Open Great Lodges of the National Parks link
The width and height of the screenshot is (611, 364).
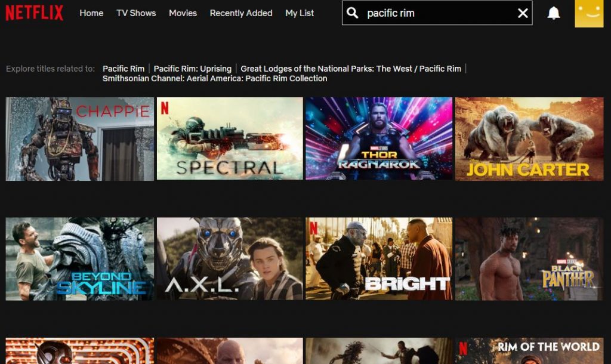[351, 69]
